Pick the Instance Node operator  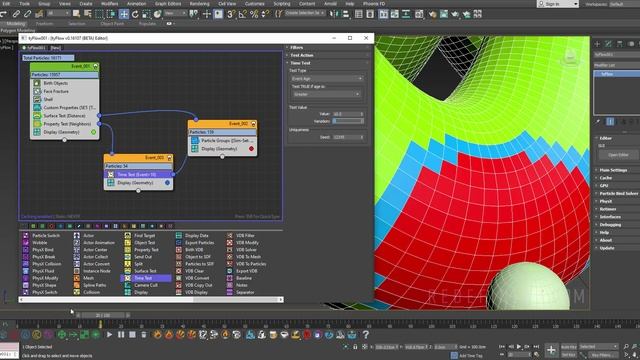point(92,271)
